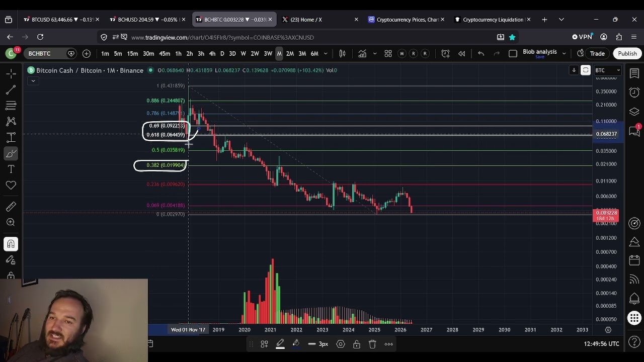This screenshot has height=362, width=644.
Task: Select the D daily timeframe
Action: [x=222, y=53]
